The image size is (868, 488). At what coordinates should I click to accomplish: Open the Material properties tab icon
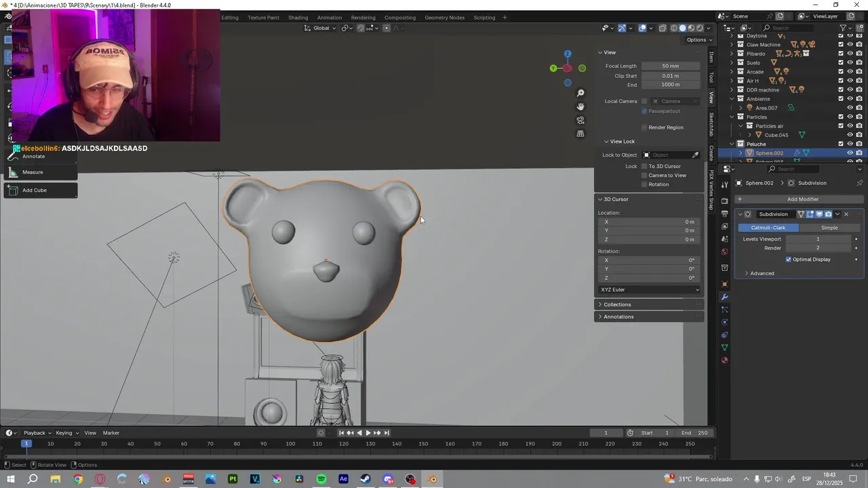point(724,360)
